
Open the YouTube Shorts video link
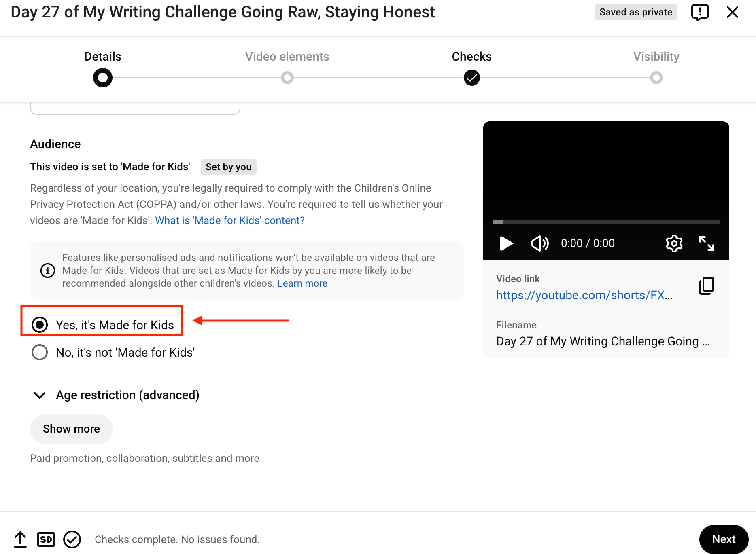[584, 295]
